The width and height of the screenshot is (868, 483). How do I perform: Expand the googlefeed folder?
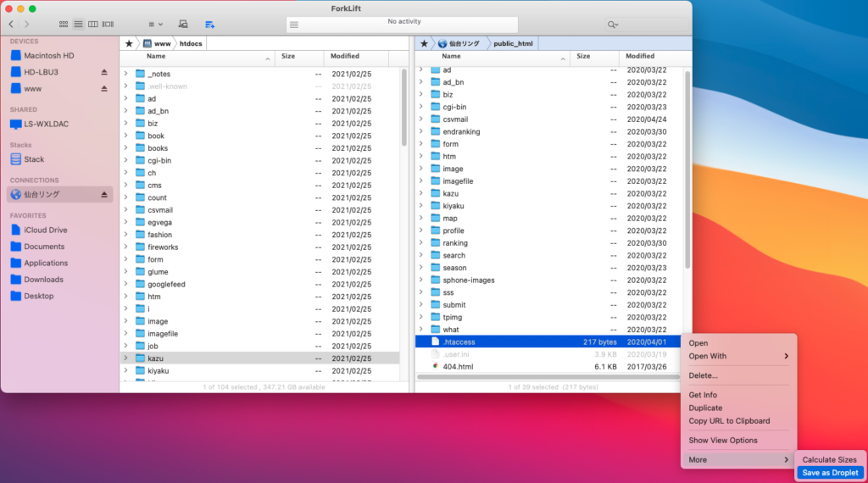[126, 285]
